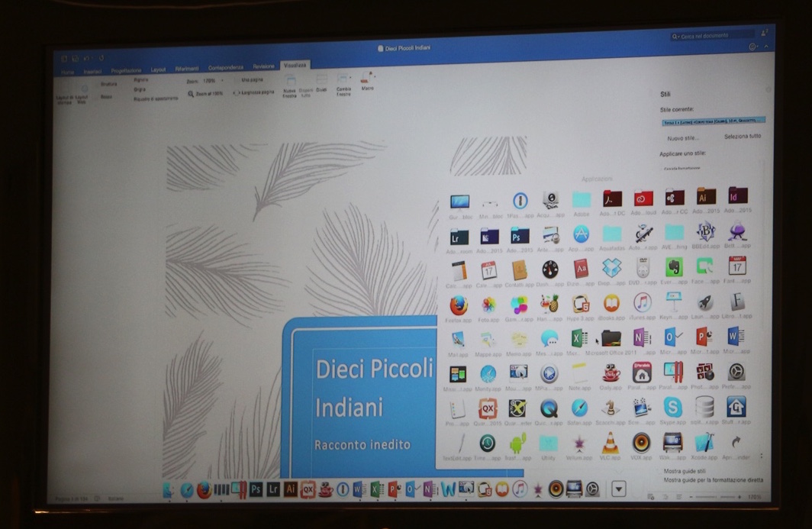
Task: Click Photoshop icon in the Dock
Action: pos(256,489)
